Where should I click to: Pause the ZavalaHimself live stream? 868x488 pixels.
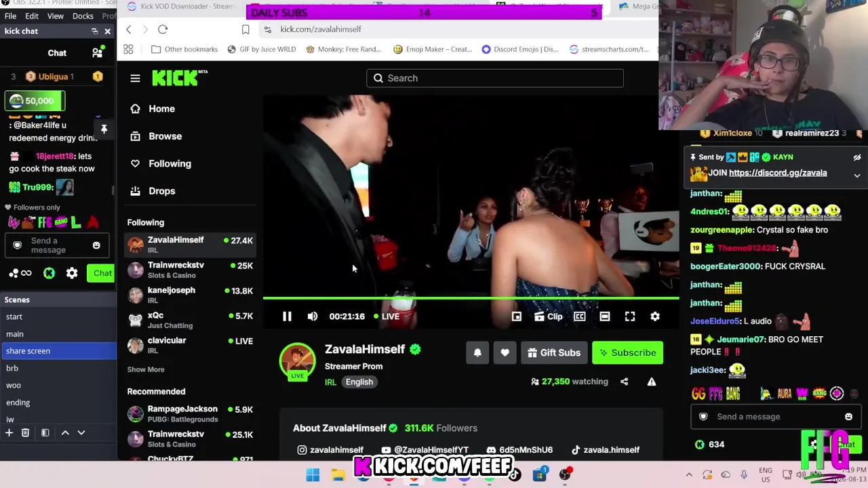click(x=287, y=317)
